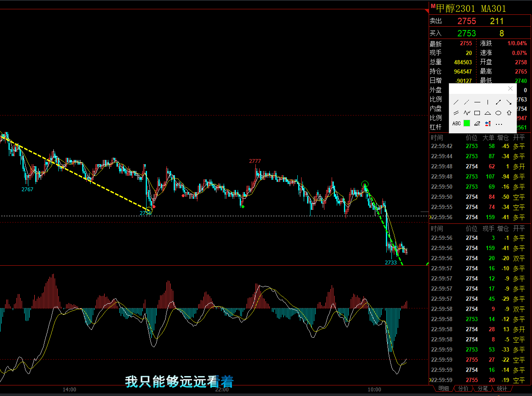Click the 总量 value 484503
This screenshot has height=396, width=532.
(x=463, y=62)
